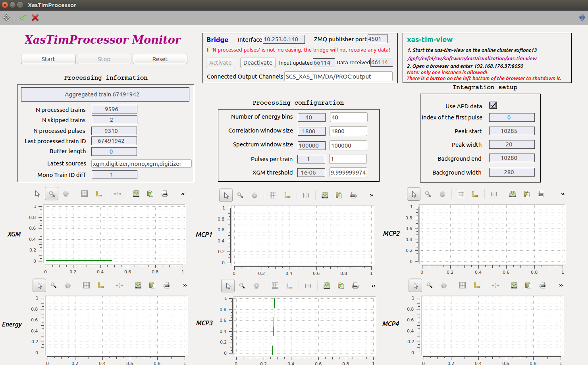The width and height of the screenshot is (588, 365).
Task: Print the MCP3 plot via the printer icon
Action: click(x=355, y=286)
